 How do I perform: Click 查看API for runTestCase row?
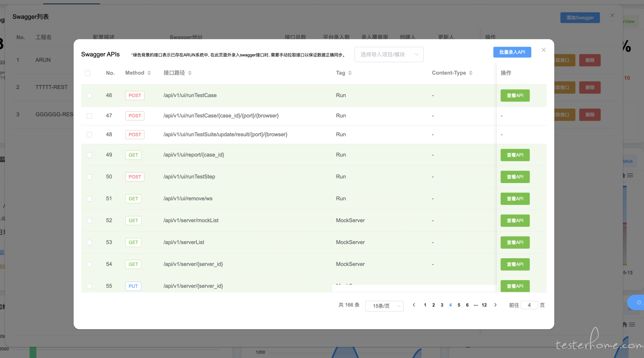pyautogui.click(x=515, y=95)
